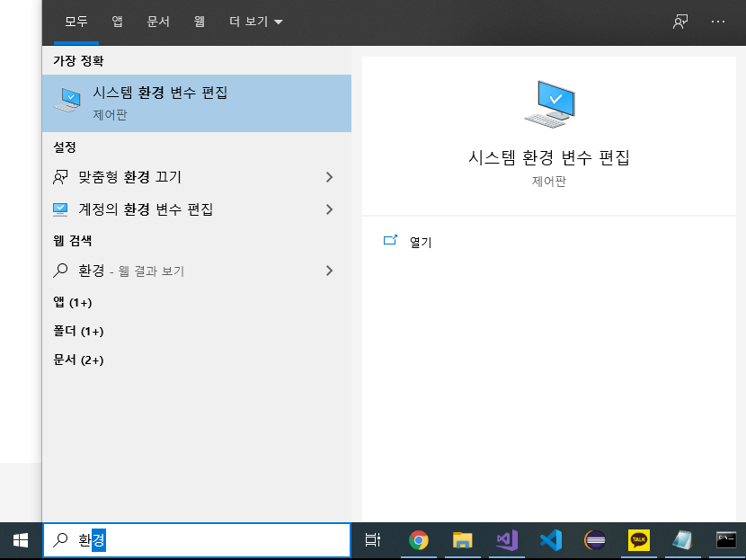Screen dimensions: 746x560
Task: Click 열기 in the preview pane
Action: coord(421,242)
